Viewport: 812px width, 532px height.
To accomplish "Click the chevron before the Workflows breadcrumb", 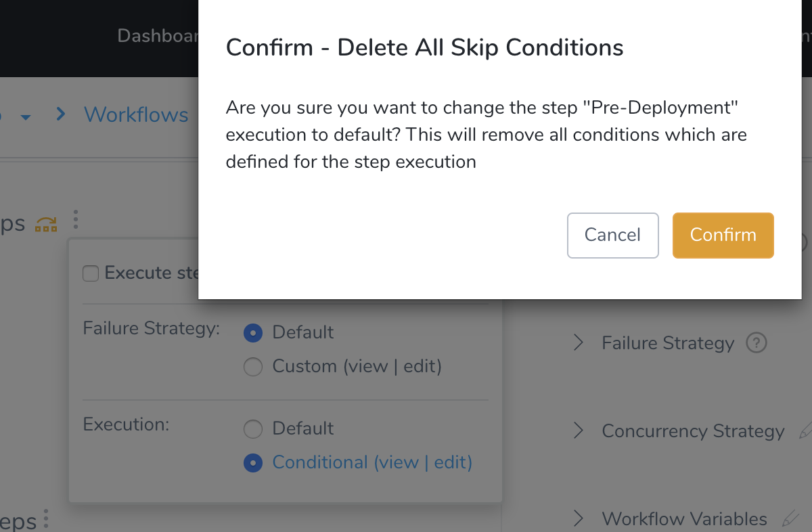I will tap(61, 114).
